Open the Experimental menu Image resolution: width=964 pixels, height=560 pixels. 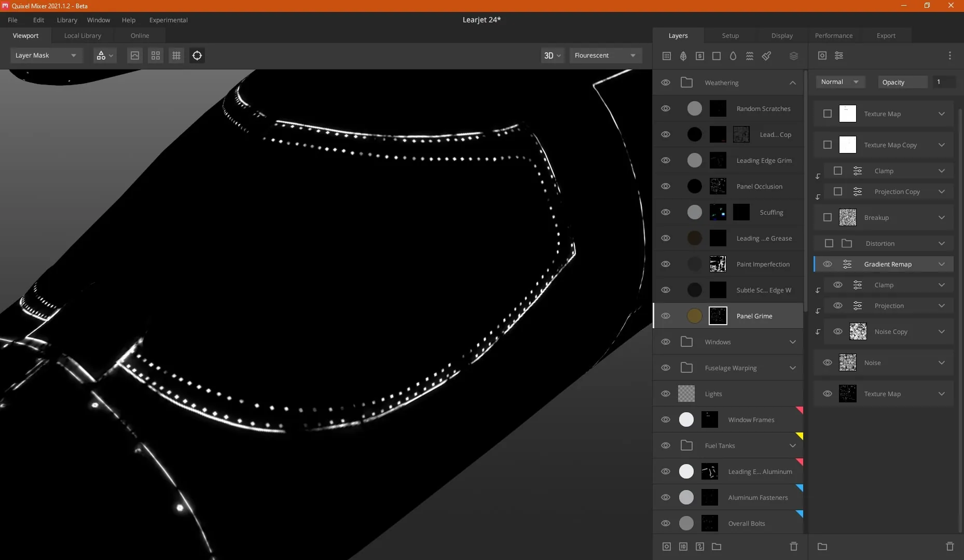[169, 20]
